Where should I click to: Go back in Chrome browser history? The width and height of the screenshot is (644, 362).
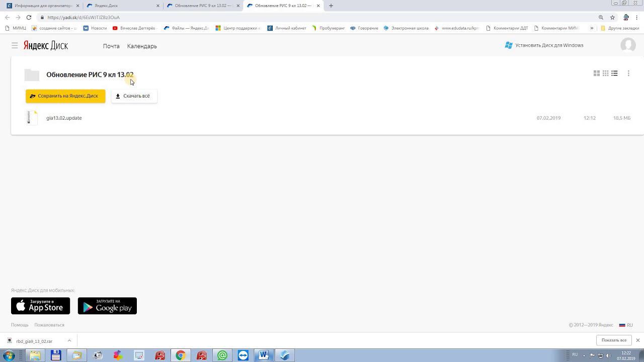point(7,17)
